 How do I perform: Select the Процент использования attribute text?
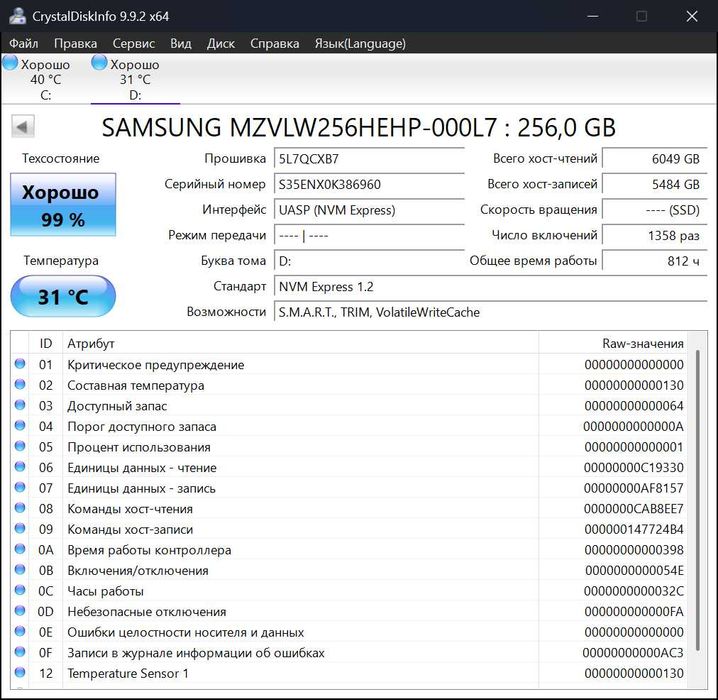point(139,447)
